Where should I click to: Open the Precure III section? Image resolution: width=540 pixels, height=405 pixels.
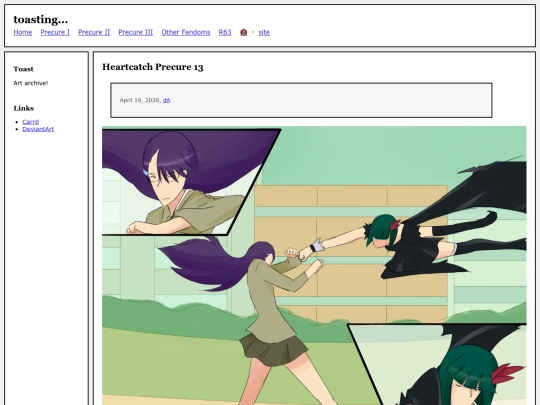[136, 32]
